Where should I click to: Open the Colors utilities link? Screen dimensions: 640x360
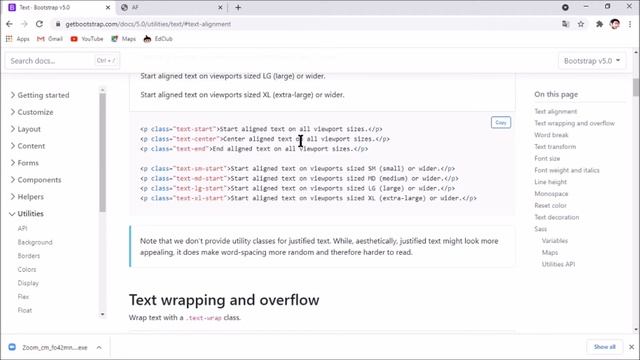27,269
